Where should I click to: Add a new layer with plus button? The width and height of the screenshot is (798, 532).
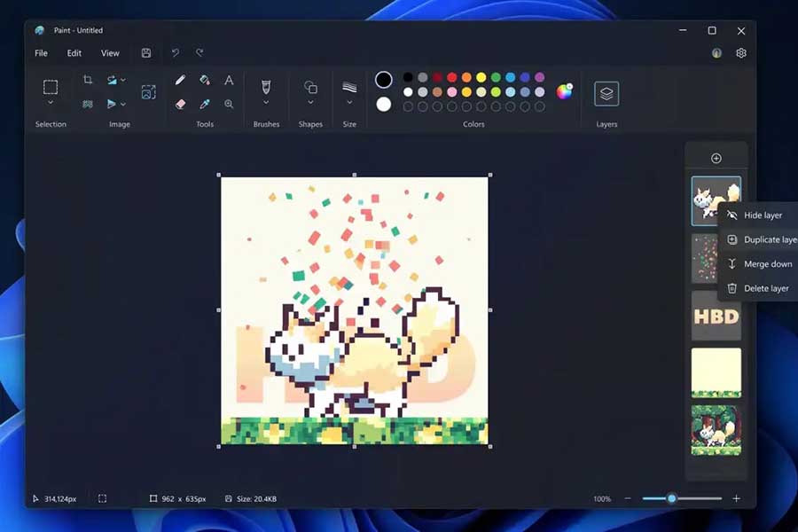[x=716, y=159]
